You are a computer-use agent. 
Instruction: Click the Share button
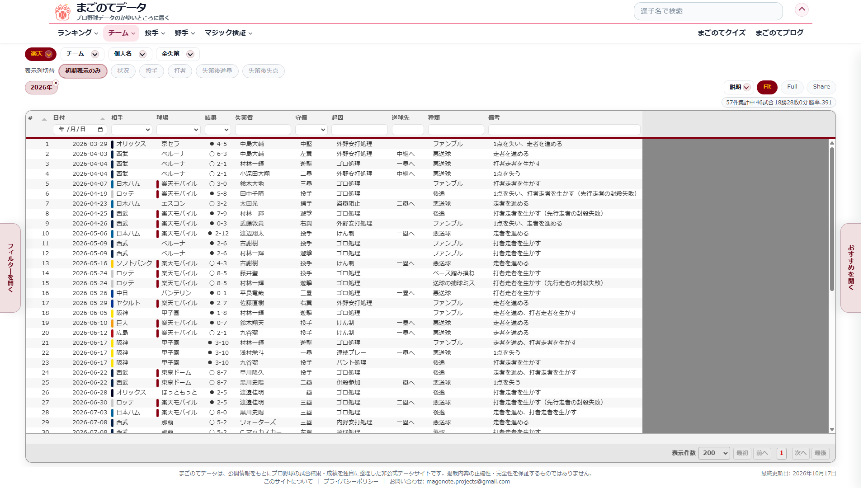tap(821, 87)
